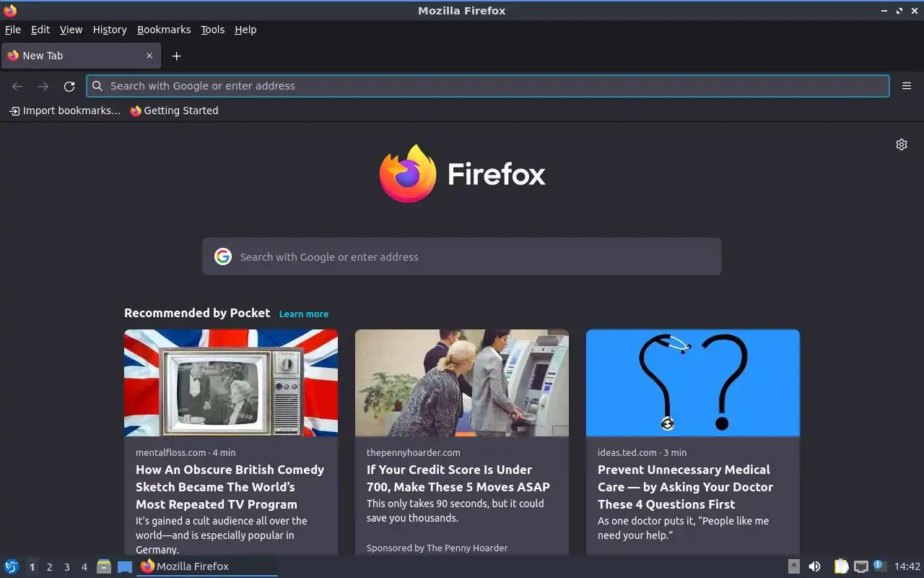This screenshot has width=924, height=578.
Task: Focus the URL address bar
Action: pyautogui.click(x=488, y=86)
